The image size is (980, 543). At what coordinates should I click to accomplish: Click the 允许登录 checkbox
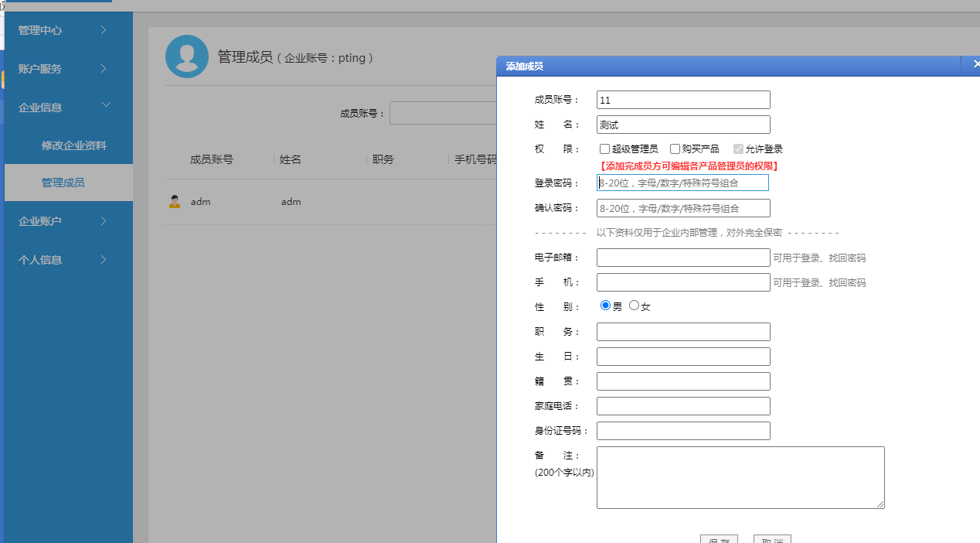point(739,149)
